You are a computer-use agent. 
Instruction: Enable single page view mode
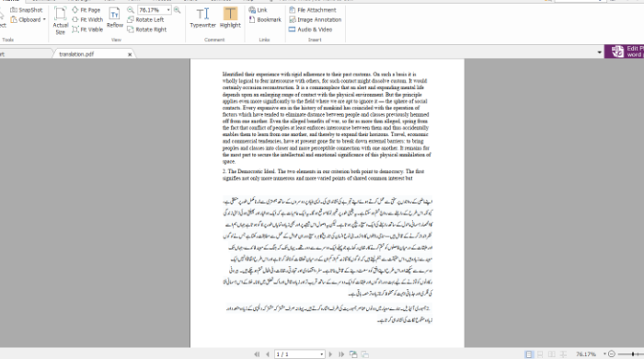(529, 354)
